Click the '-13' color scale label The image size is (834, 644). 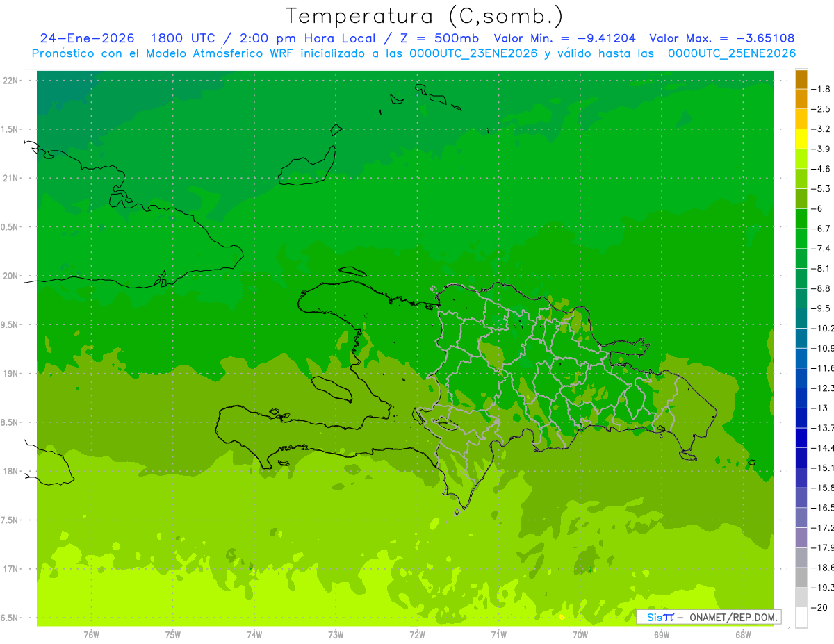[819, 408]
